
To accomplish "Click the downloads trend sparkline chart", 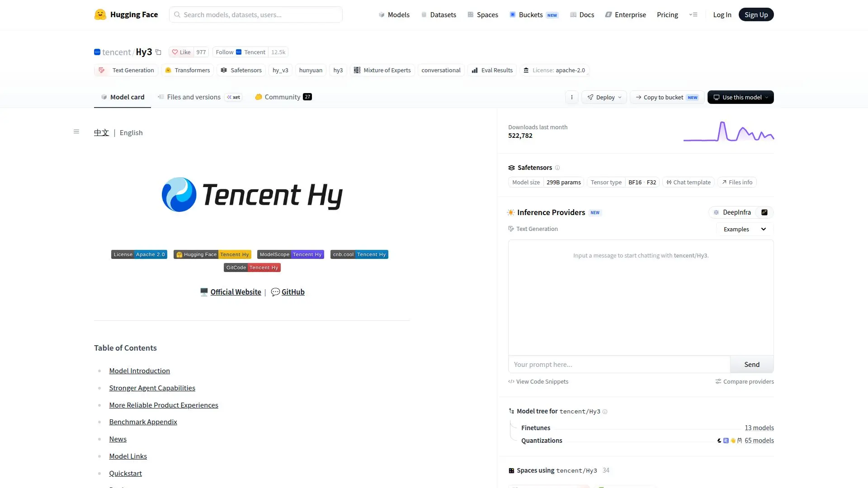I will [729, 131].
